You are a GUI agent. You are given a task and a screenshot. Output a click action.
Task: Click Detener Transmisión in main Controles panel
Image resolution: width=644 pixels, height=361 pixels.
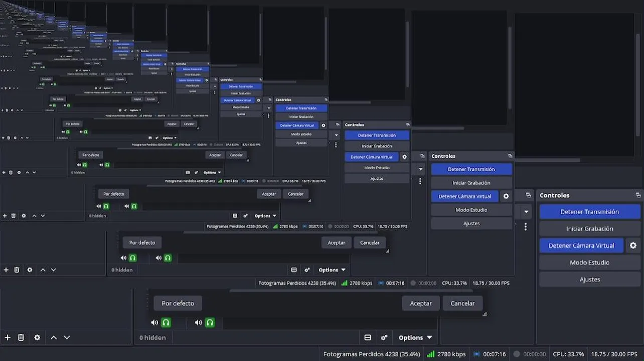point(590,212)
